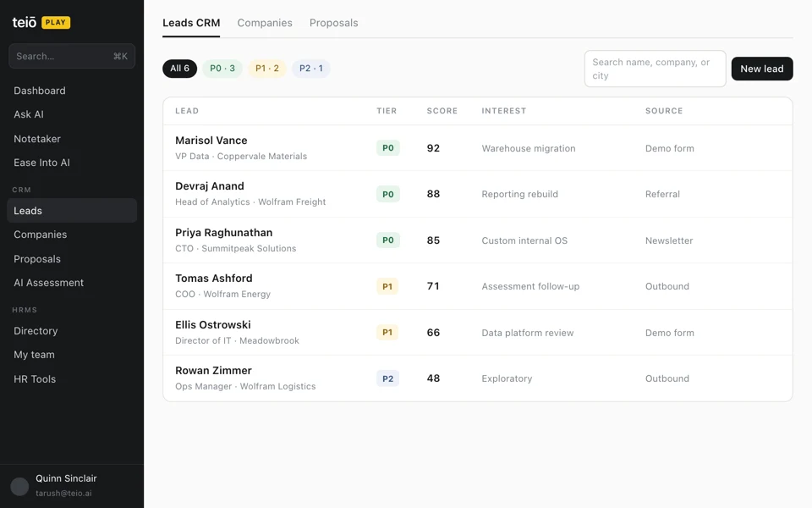812x508 pixels.
Task: Open the Devraj Anand lead
Action: [210, 186]
